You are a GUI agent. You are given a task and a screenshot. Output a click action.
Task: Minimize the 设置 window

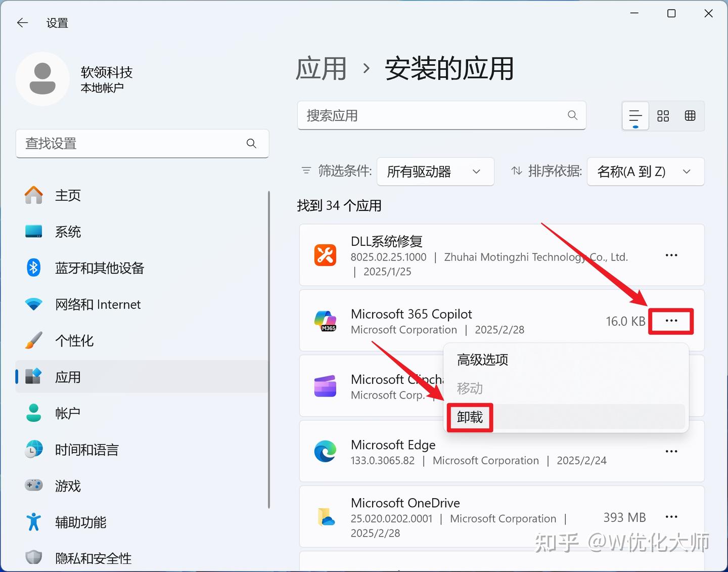(634, 14)
